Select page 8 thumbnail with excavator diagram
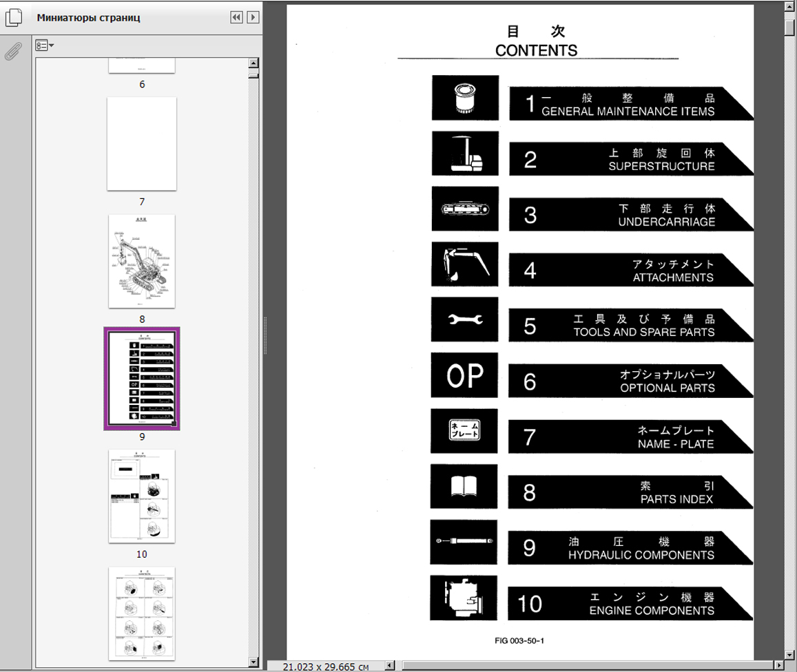This screenshot has width=797, height=672. 142,262
